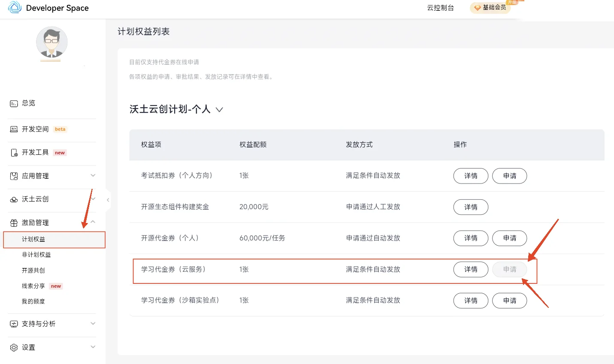This screenshot has width=614, height=364.
Task: Click 详情 for 开源生态组件构建奖金
Action: point(471,207)
